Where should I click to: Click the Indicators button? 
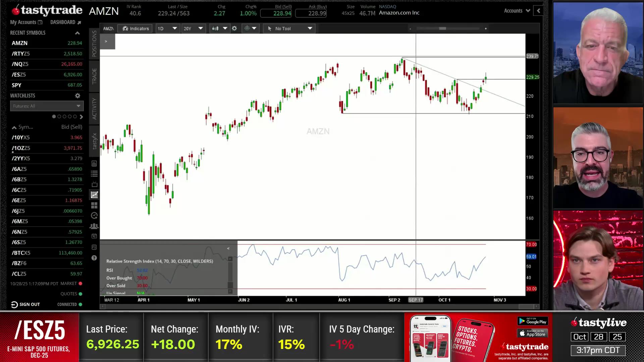[136, 28]
